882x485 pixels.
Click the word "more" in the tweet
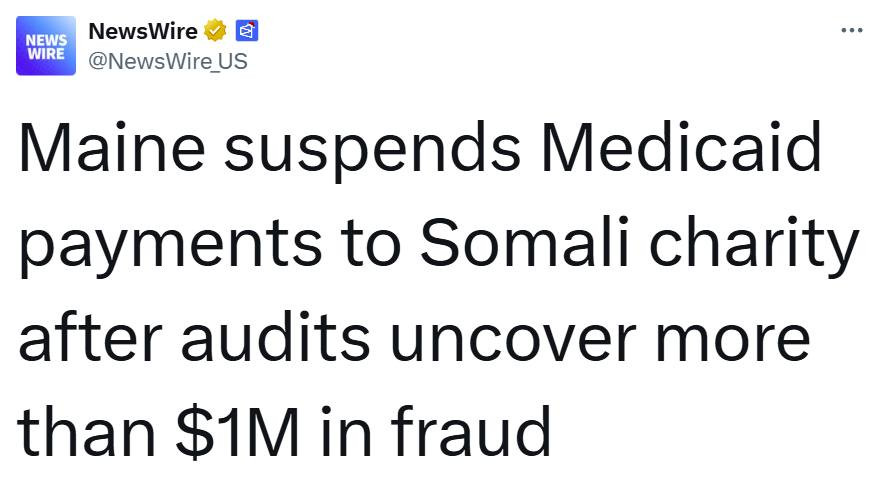pos(738,341)
